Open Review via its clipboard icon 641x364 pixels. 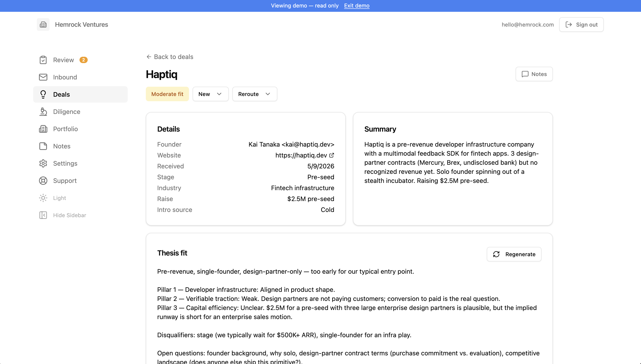coord(43,60)
